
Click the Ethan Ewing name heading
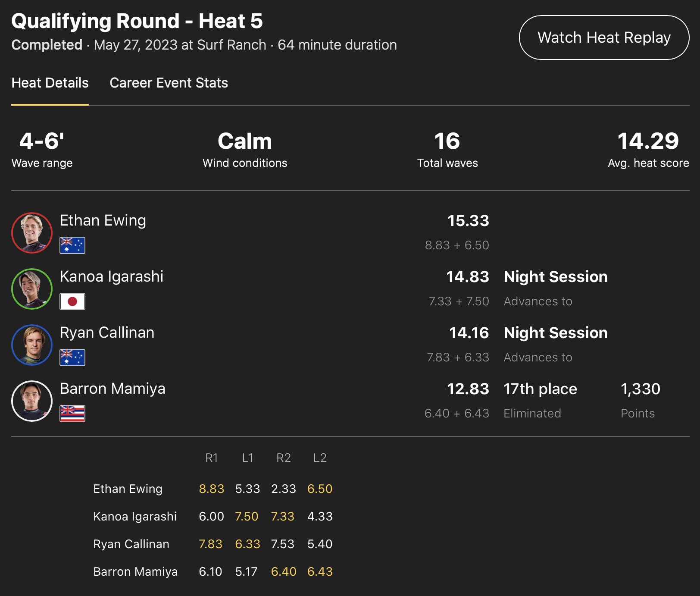(103, 220)
